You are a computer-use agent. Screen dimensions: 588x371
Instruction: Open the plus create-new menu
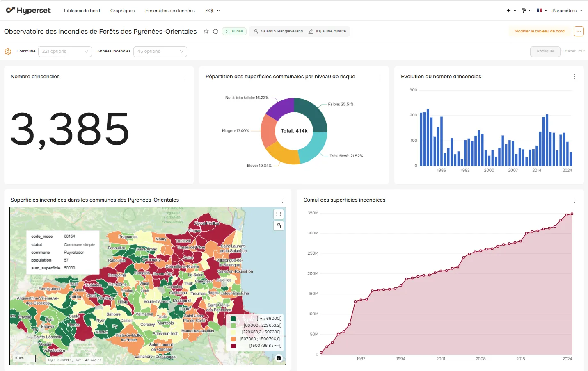pyautogui.click(x=511, y=11)
